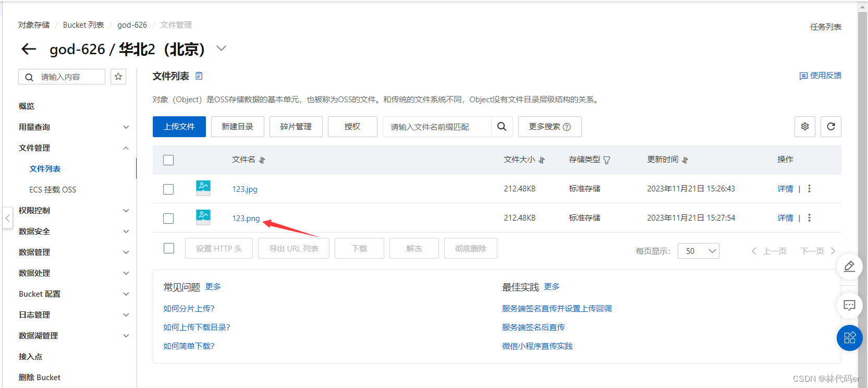The width and height of the screenshot is (868, 388).
Task: Open 如何分片上传? FAQ link
Action: (189, 309)
